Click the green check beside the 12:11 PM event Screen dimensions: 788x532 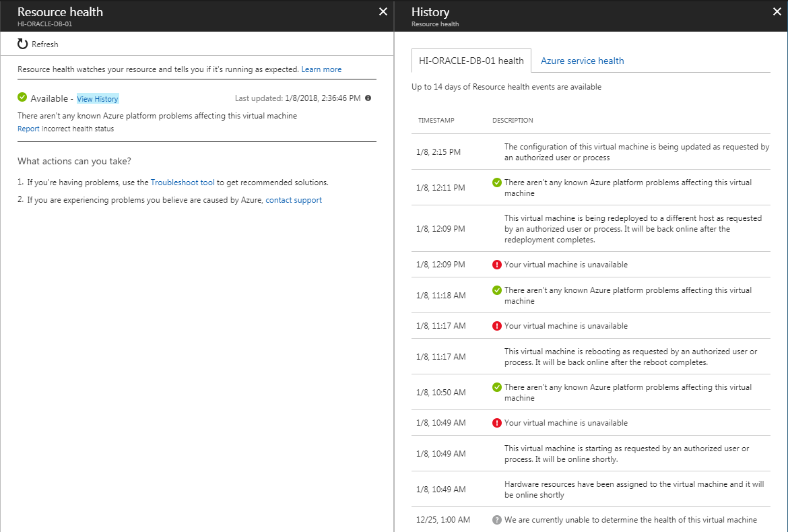(497, 181)
